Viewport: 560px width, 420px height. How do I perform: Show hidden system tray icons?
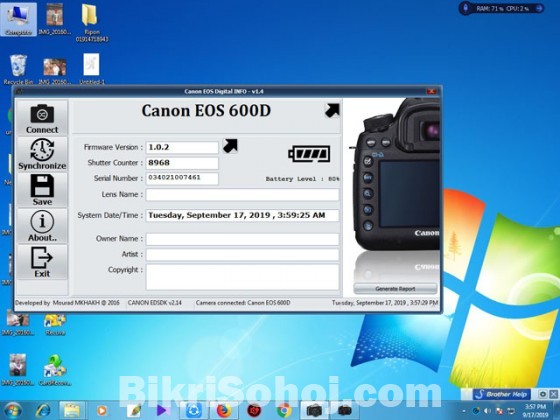coord(464,411)
